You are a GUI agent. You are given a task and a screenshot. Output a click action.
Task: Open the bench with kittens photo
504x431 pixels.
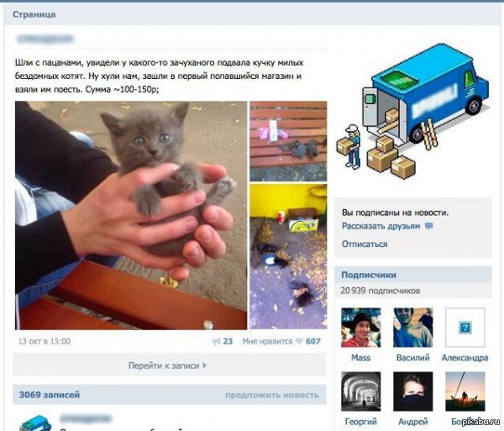point(288,141)
